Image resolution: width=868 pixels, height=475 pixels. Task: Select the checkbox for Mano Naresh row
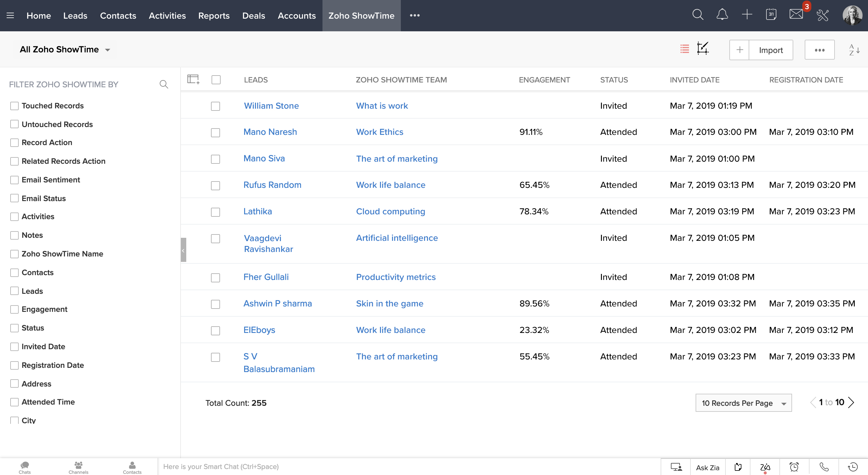[215, 132]
